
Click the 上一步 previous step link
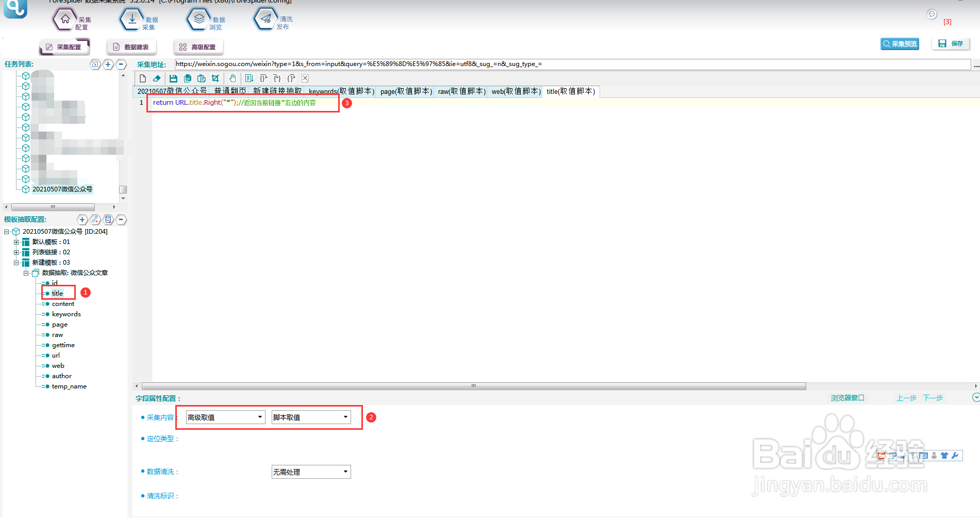[x=906, y=398]
